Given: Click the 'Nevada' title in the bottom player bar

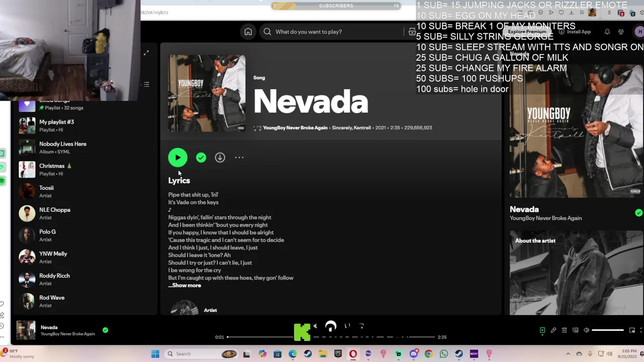Looking at the screenshot, I should pyautogui.click(x=49, y=327).
